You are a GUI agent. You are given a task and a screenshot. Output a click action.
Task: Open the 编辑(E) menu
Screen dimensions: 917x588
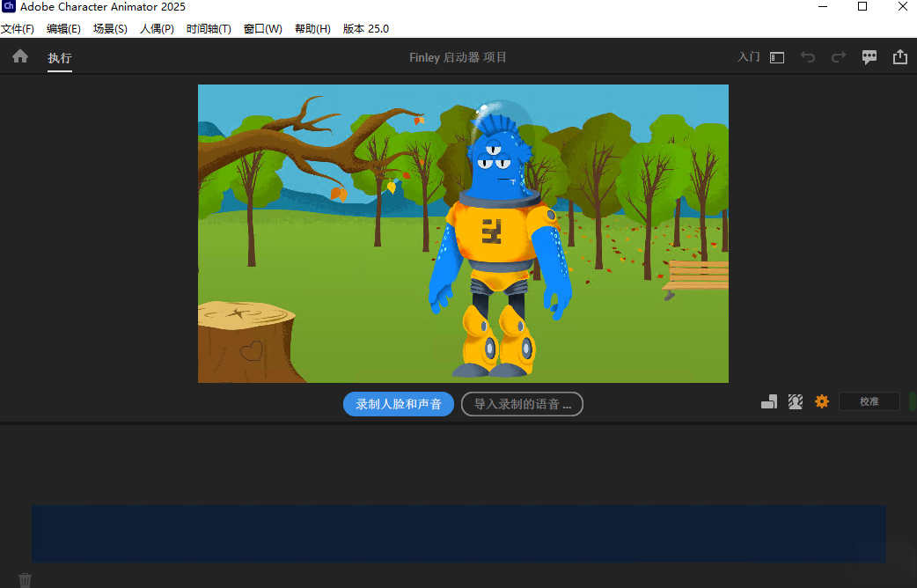point(63,29)
